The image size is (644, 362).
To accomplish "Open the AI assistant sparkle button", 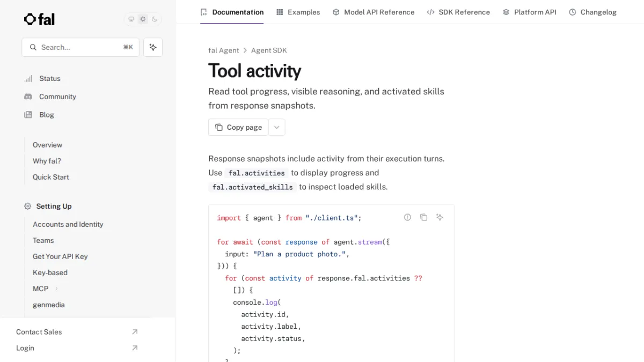I will click(x=153, y=47).
